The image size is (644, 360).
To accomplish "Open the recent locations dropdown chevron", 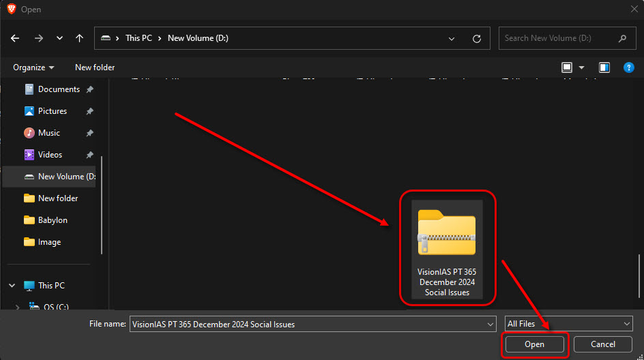I will click(59, 38).
